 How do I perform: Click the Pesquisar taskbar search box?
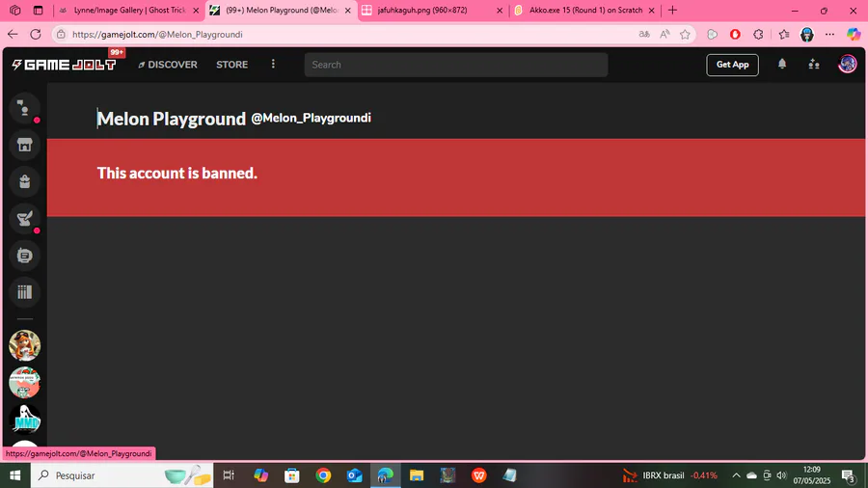122,475
